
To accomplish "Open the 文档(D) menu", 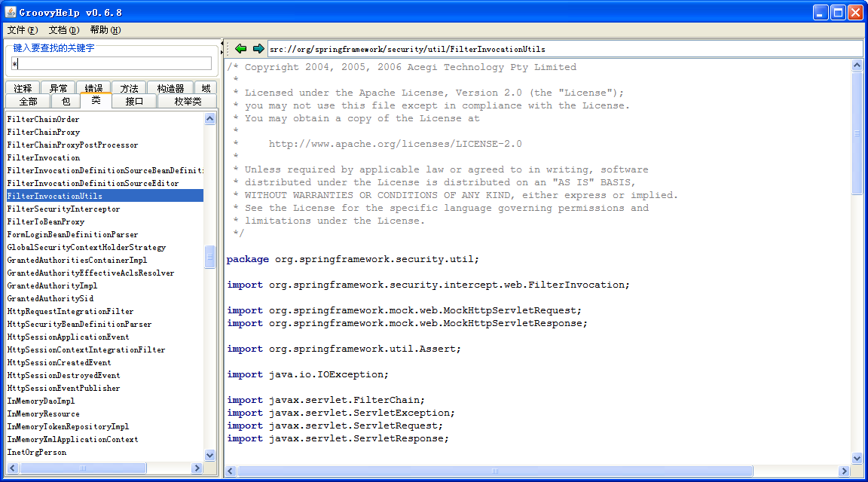I will click(63, 30).
